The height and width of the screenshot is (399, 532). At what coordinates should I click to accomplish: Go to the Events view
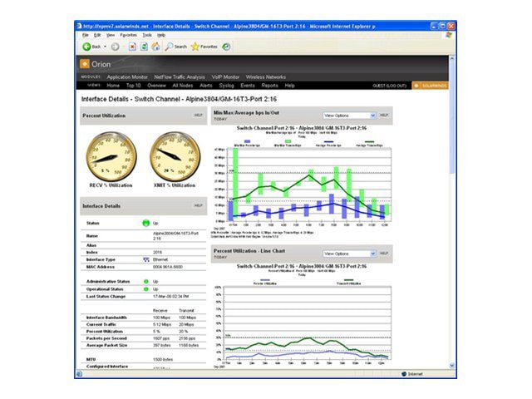pos(248,86)
